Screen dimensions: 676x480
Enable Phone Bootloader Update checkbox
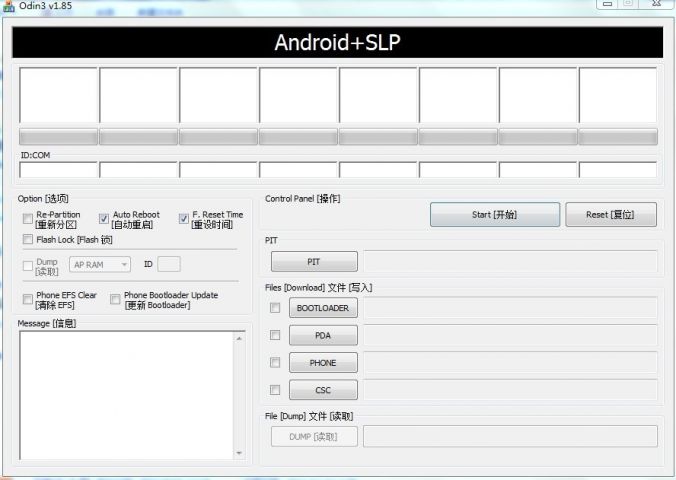115,298
